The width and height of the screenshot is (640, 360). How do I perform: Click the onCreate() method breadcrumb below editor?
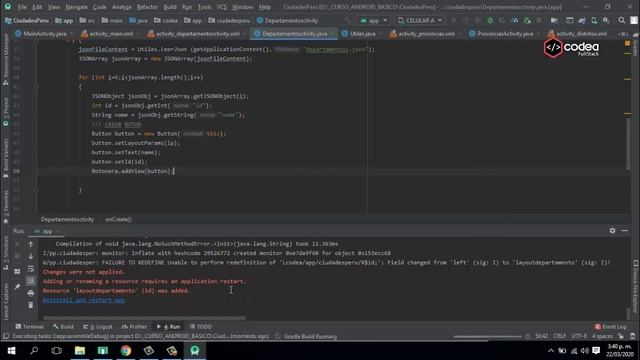click(118, 220)
